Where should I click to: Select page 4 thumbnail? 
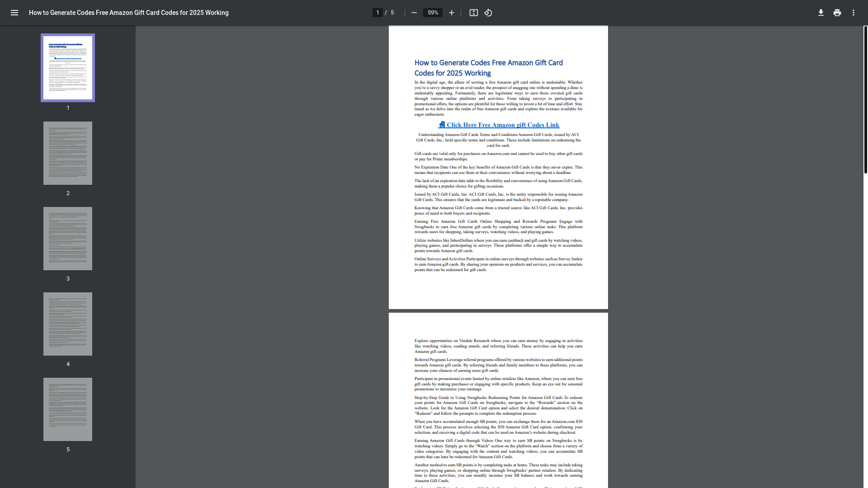pos(68,324)
